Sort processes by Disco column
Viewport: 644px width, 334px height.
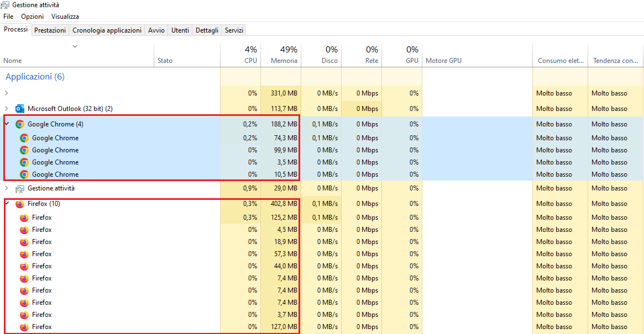pos(321,55)
